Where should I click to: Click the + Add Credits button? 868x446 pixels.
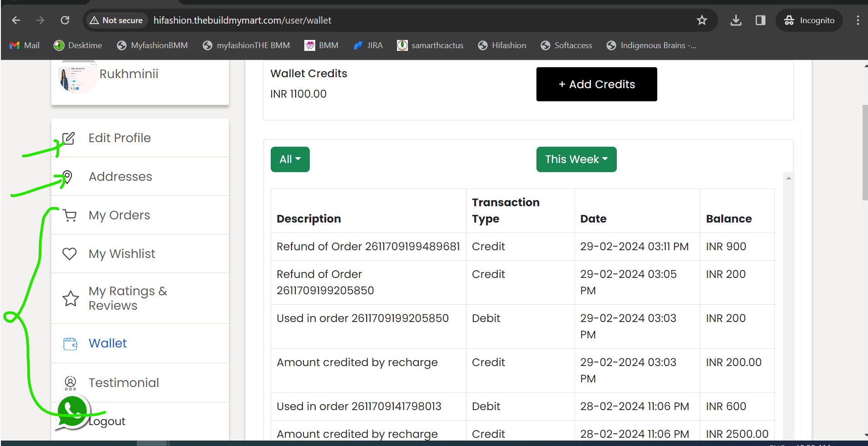[x=596, y=84]
